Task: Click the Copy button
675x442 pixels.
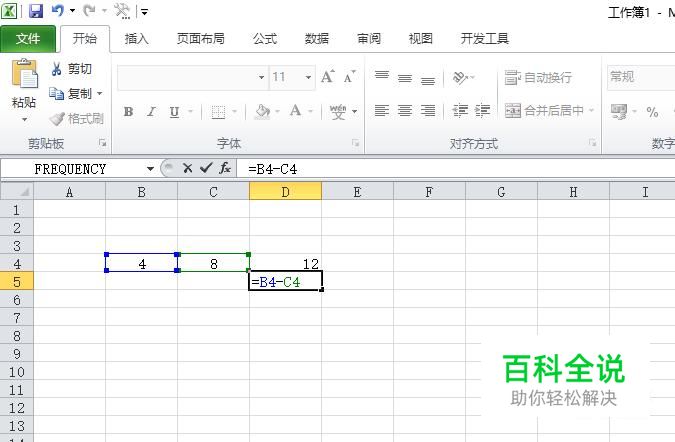Action: tap(70, 93)
